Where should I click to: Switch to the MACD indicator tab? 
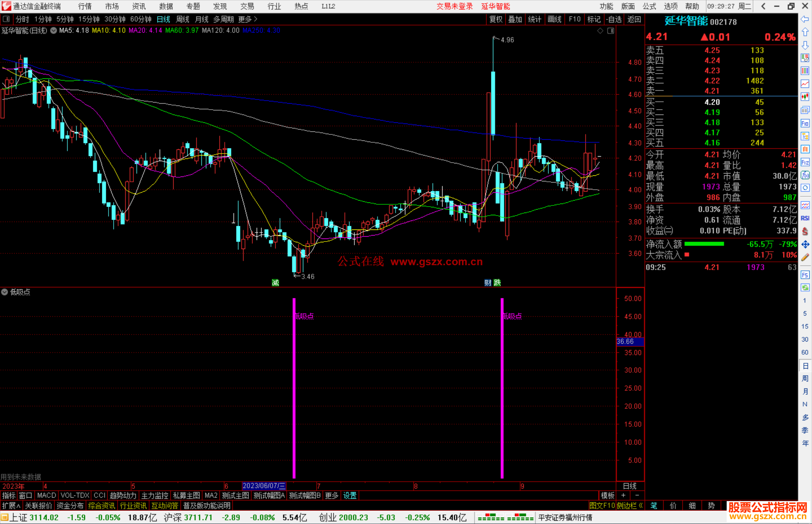tap(46, 495)
